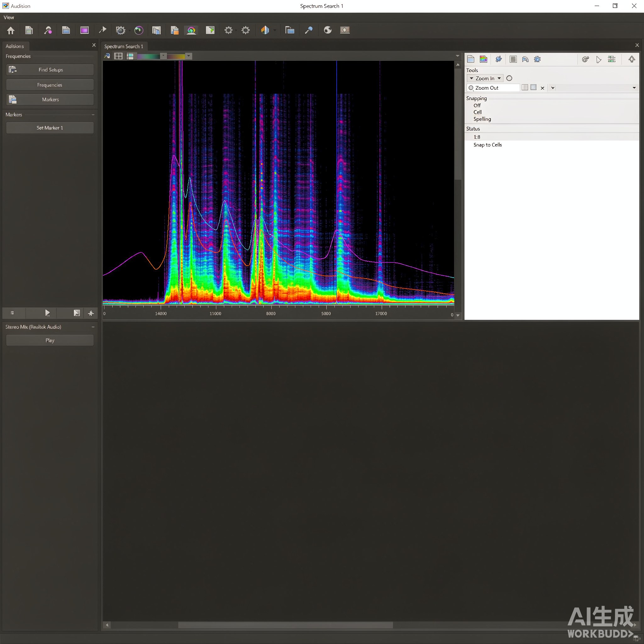The image size is (644, 644).
Task: Select the pink dot pin tool icon
Action: (x=48, y=30)
